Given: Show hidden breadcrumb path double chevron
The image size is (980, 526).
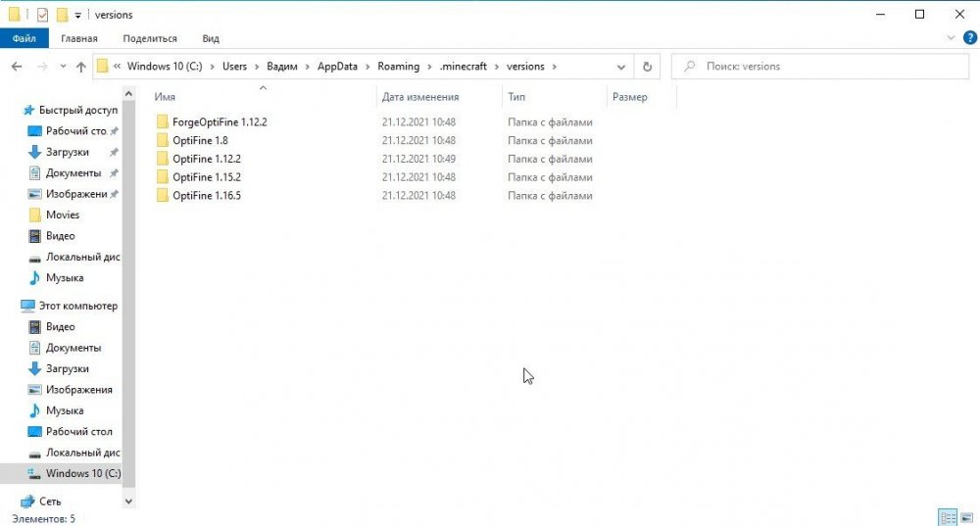Looking at the screenshot, I should [x=117, y=67].
